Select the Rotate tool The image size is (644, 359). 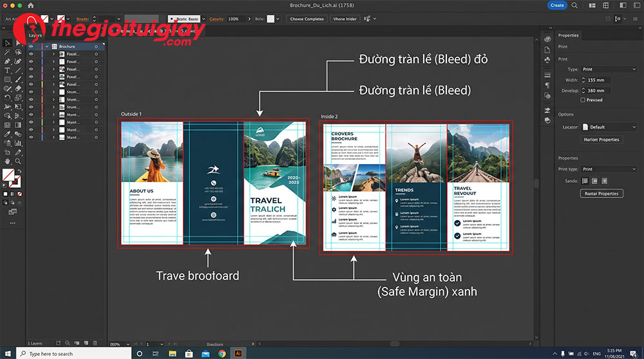(7, 98)
